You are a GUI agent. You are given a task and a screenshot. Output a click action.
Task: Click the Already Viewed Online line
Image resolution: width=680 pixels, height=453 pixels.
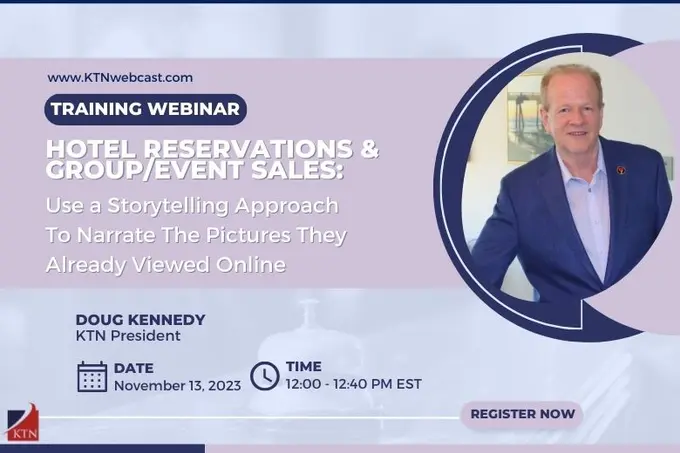coord(166,265)
